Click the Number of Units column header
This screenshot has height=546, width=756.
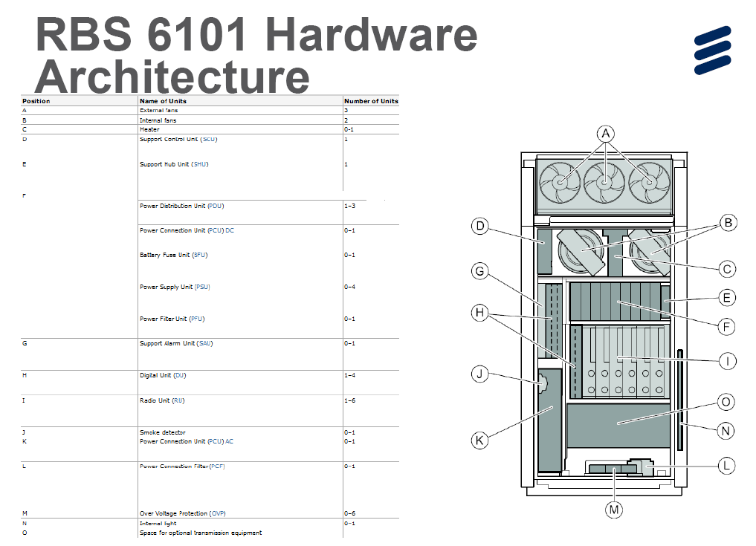pos(370,101)
